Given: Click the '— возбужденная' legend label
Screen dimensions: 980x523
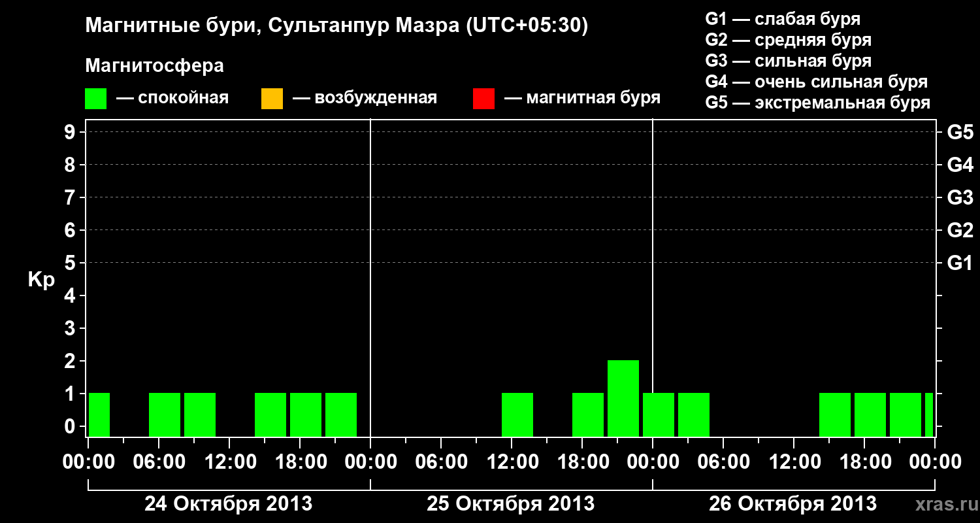Looking at the screenshot, I should pyautogui.click(x=365, y=99).
